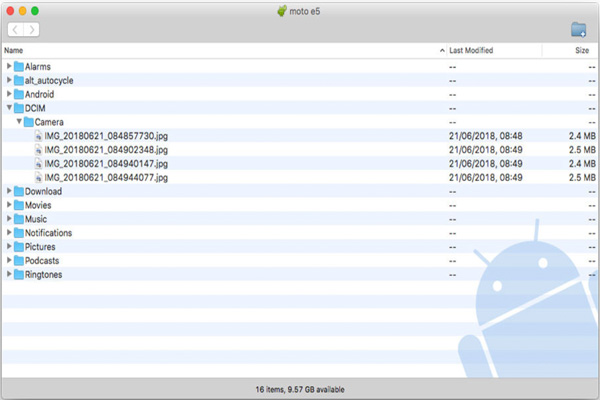Select the Notifications folder name

[x=48, y=233]
